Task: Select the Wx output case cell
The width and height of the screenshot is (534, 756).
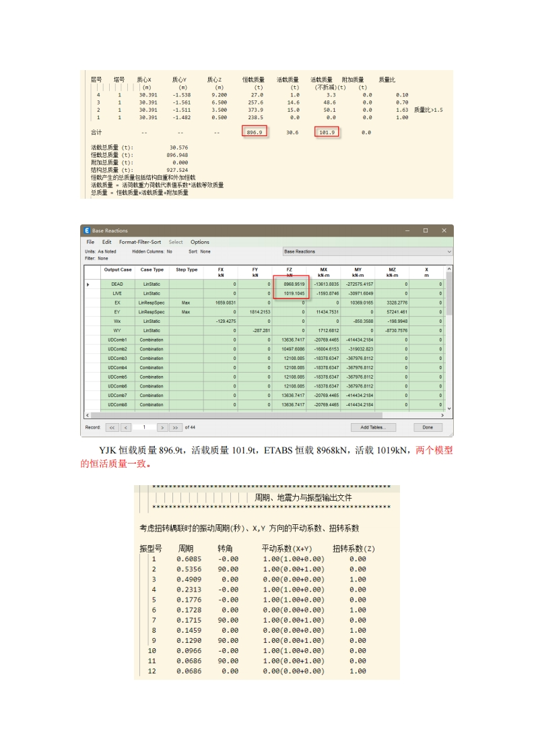Action: [118, 321]
